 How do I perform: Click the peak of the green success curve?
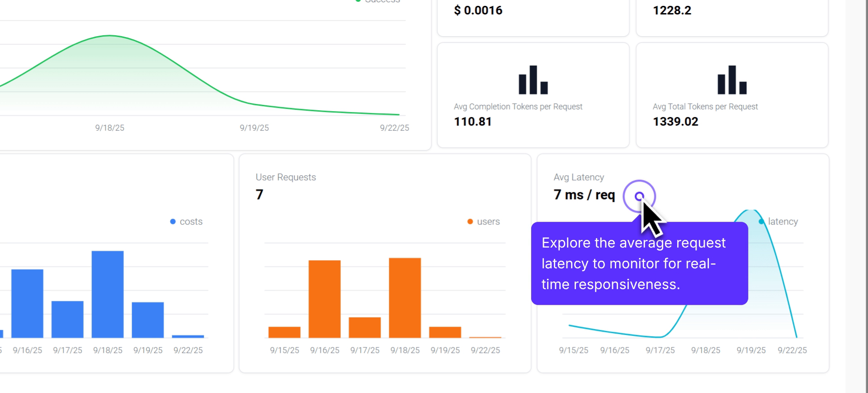[x=109, y=36]
